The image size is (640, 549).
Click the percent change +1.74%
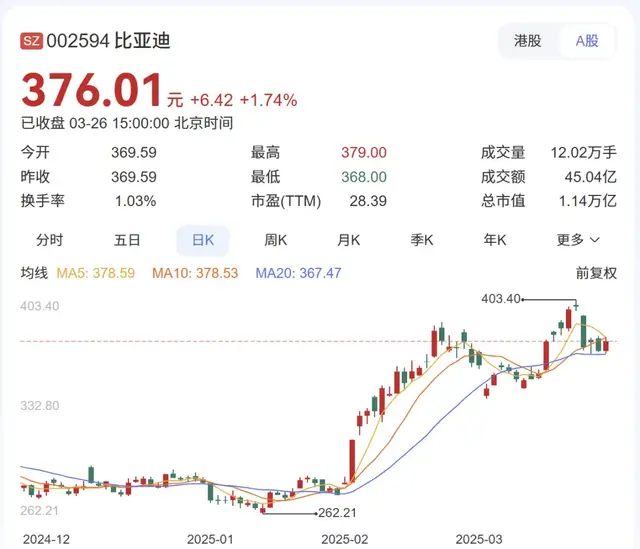coord(268,100)
